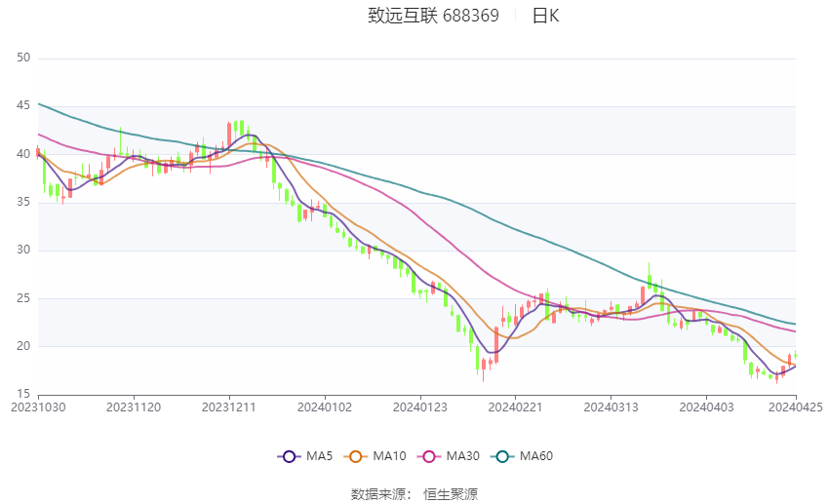Click x-axis date label 20240221
829x504 pixels.
(516, 407)
